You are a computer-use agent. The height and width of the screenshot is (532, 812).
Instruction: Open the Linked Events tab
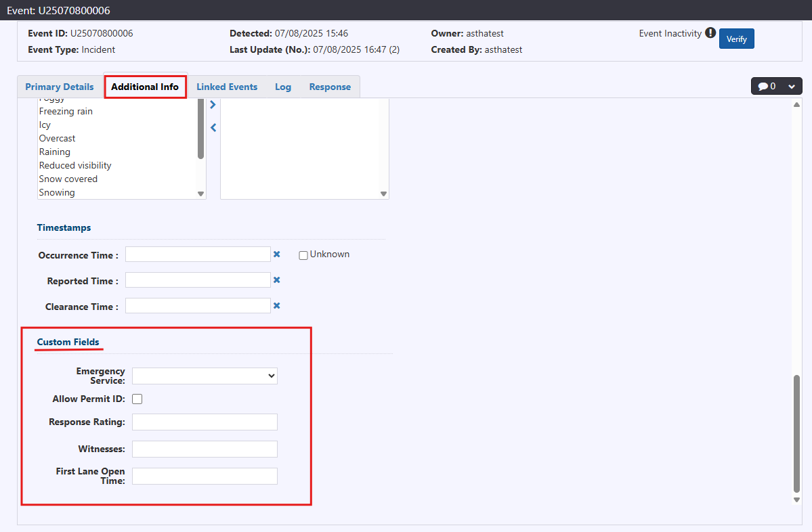coord(227,87)
